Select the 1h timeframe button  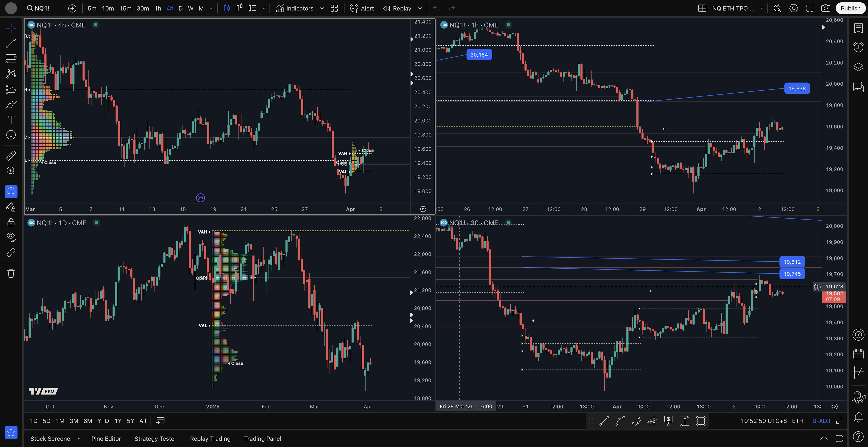click(x=158, y=8)
